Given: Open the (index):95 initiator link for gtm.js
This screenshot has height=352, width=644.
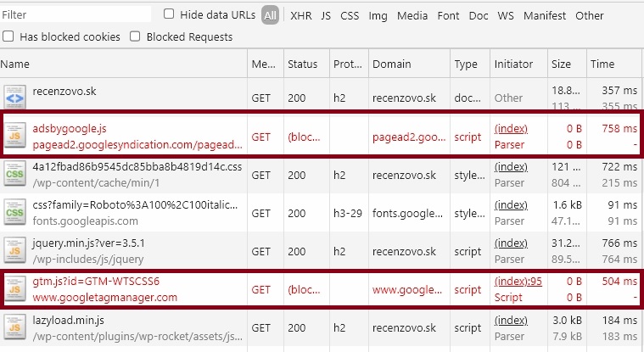Looking at the screenshot, I should 518,282.
